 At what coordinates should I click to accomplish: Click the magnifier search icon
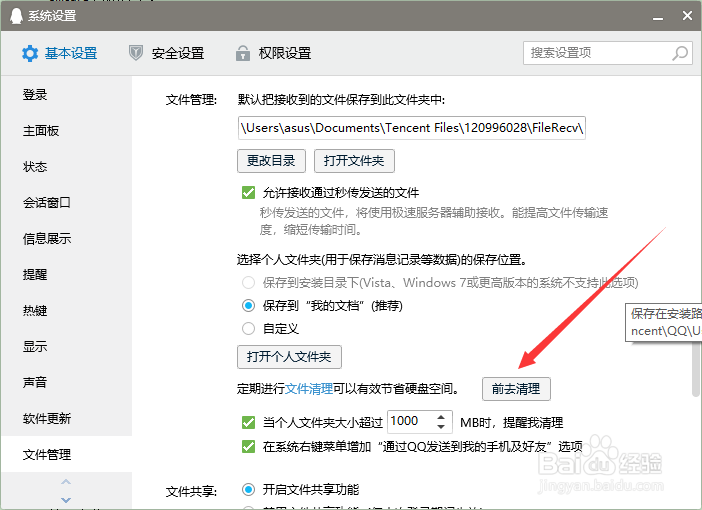click(x=680, y=53)
